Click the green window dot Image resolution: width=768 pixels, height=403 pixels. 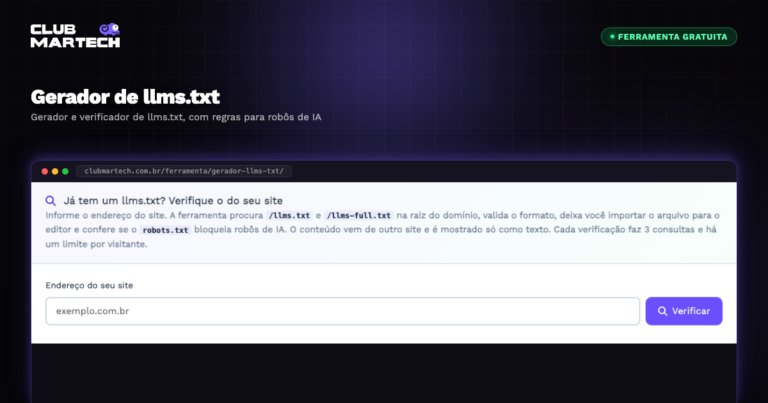pos(65,171)
